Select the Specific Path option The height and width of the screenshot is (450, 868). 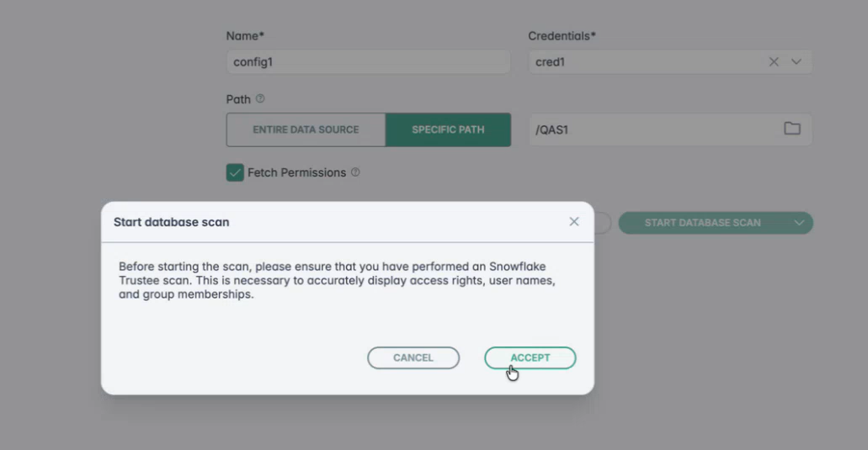point(448,130)
